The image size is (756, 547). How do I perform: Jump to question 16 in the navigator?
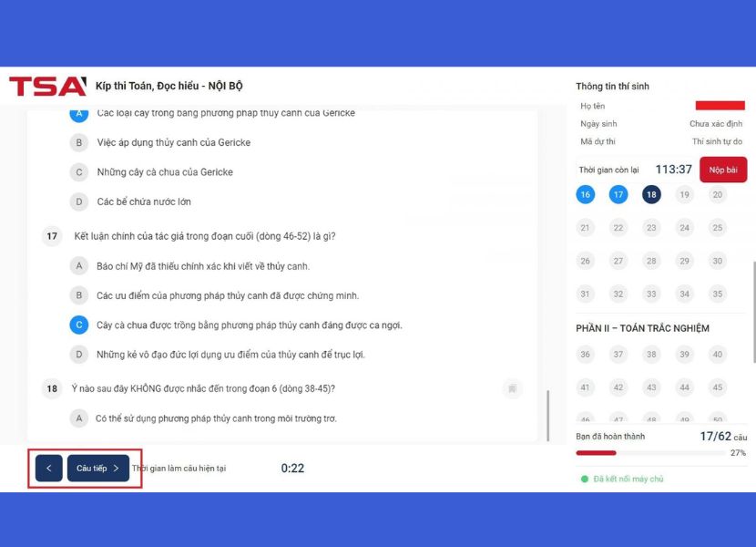585,194
